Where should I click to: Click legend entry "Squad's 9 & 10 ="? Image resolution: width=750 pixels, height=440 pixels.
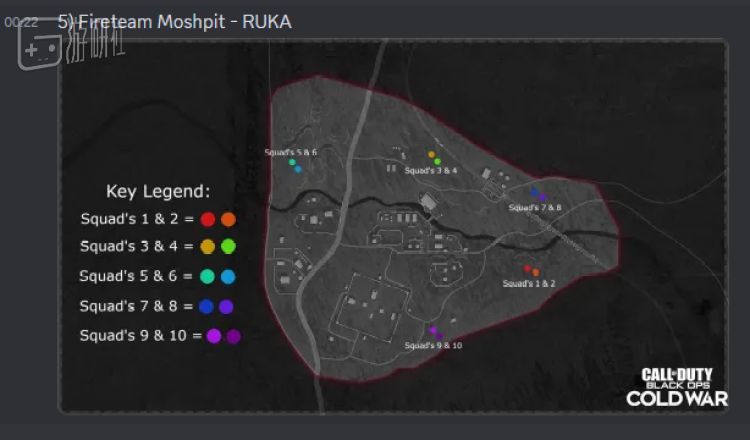[x=141, y=336]
